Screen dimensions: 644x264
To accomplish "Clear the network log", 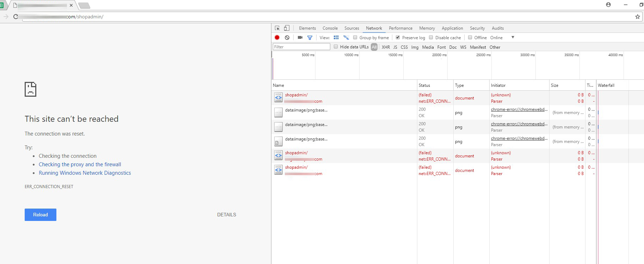I will pos(287,37).
